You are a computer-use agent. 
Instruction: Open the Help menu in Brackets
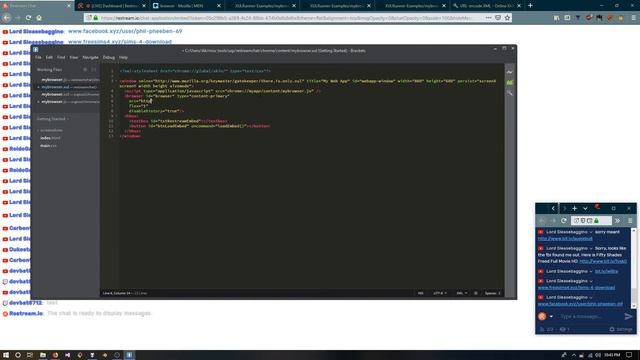click(x=123, y=58)
